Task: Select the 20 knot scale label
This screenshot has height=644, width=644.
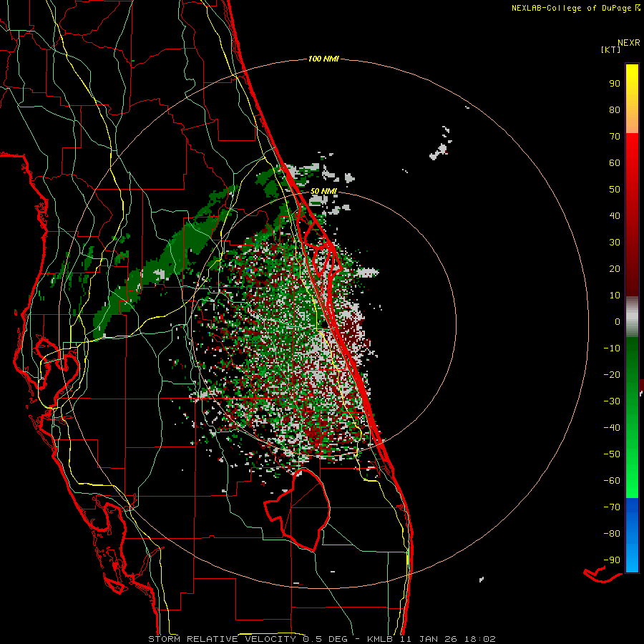Action: point(615,268)
